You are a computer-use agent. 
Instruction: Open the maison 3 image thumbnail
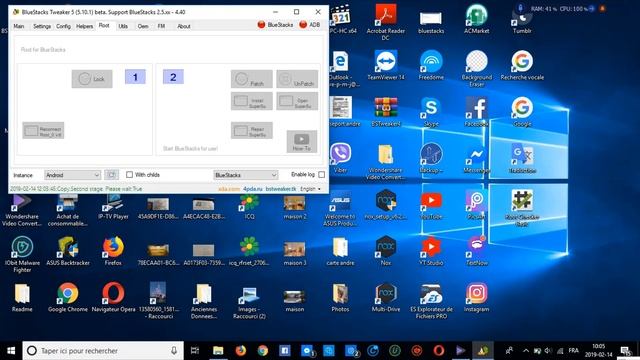pyautogui.click(x=295, y=253)
